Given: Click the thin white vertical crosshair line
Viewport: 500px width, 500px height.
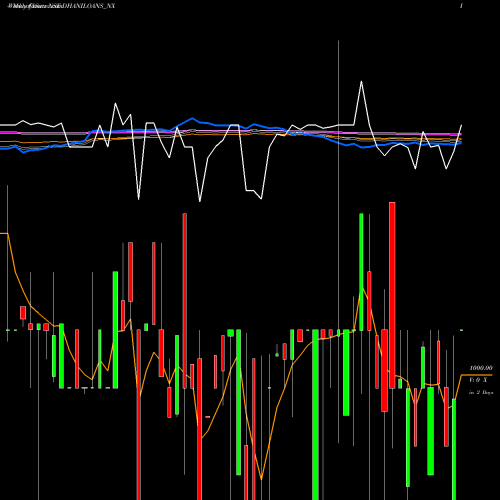Looking at the screenshot, I should (338, 242).
